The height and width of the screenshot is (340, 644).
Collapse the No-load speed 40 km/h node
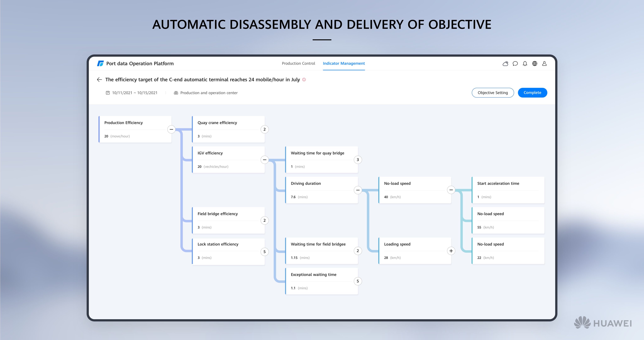451,190
